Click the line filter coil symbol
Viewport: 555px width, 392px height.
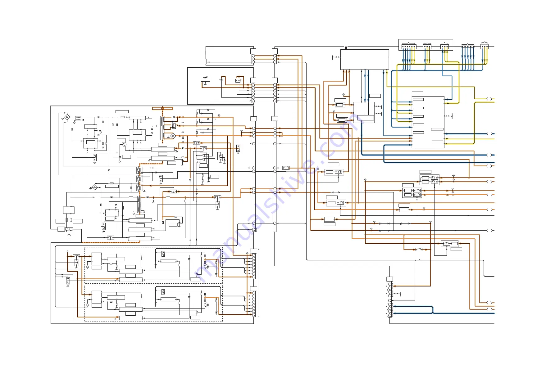click(x=78, y=119)
